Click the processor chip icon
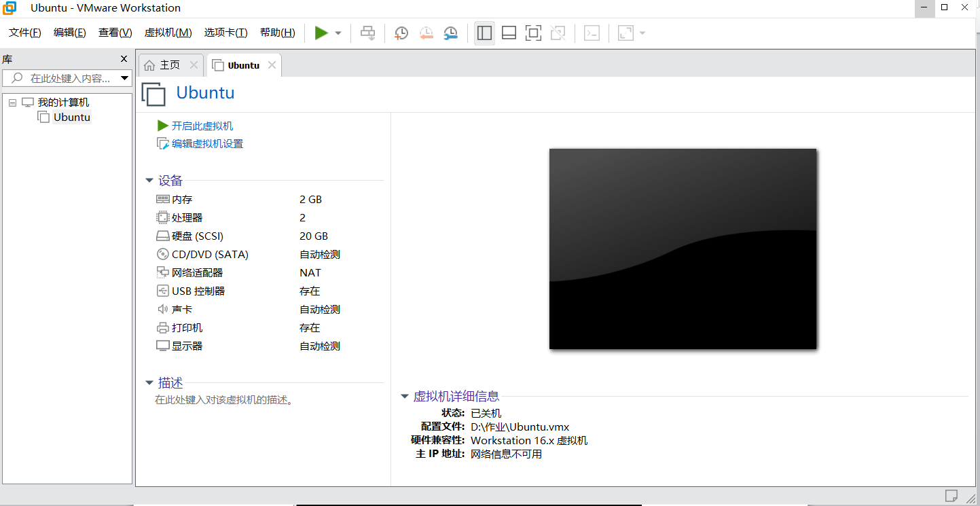Viewport: 980px width, 506px height. click(162, 218)
